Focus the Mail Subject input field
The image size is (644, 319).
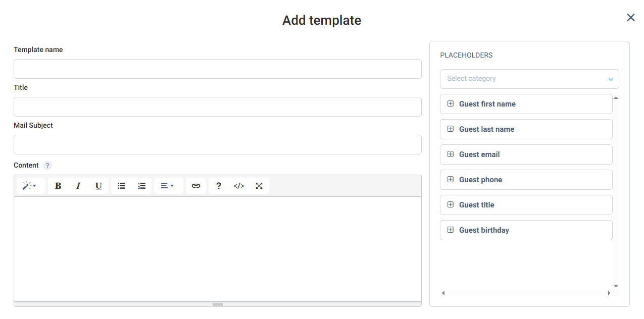pos(218,144)
